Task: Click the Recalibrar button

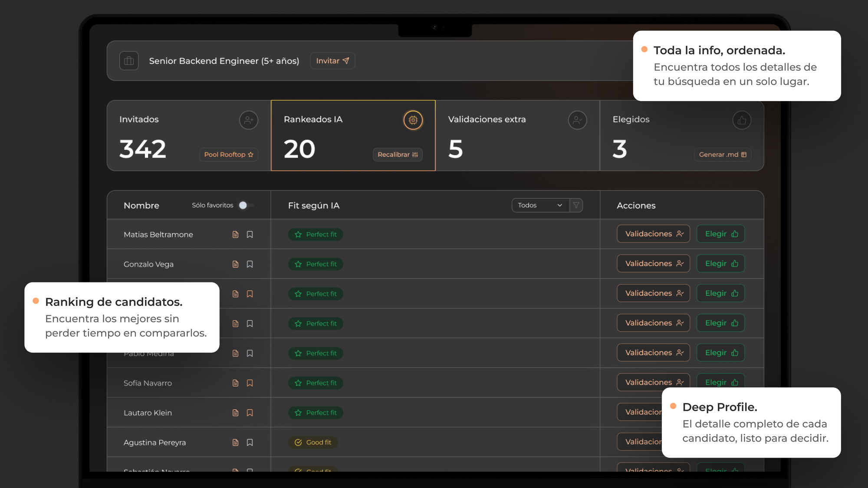Action: [398, 154]
